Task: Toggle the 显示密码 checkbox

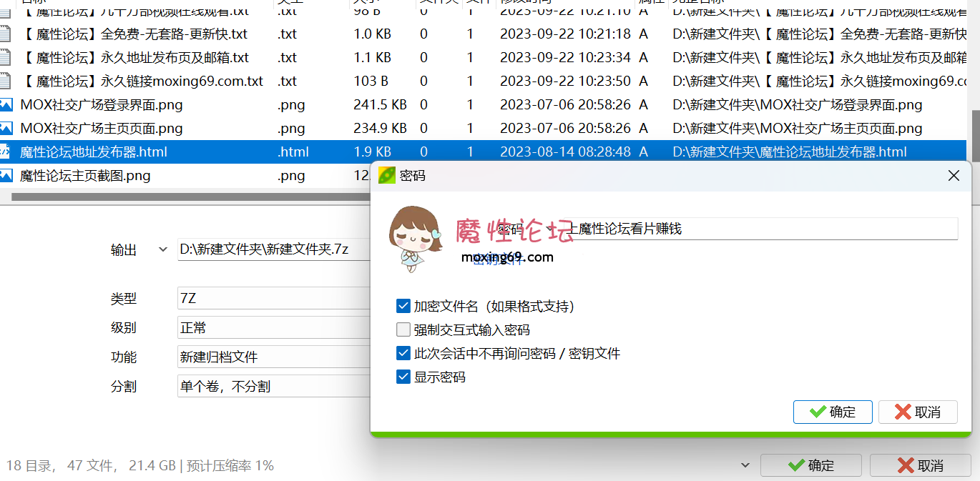Action: click(403, 377)
